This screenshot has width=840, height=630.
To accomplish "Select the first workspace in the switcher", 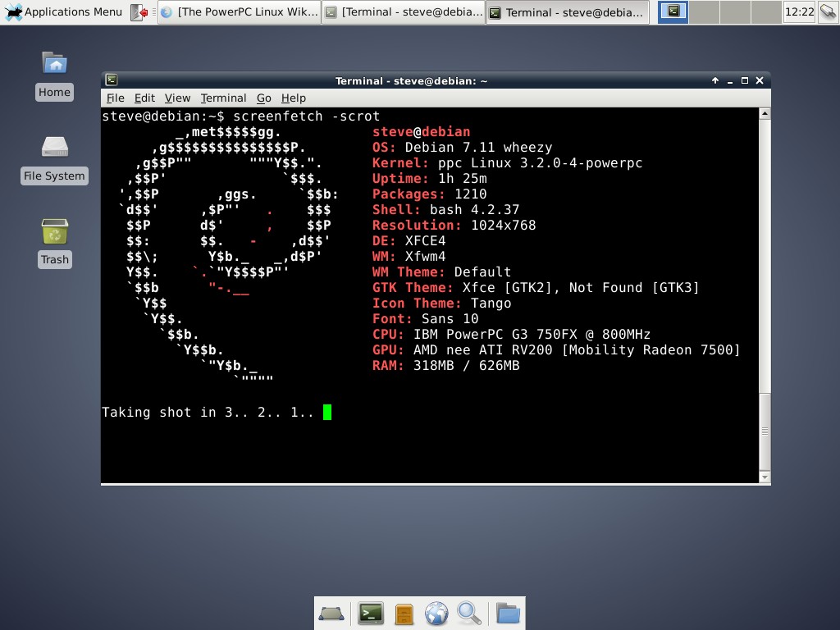I will click(673, 11).
